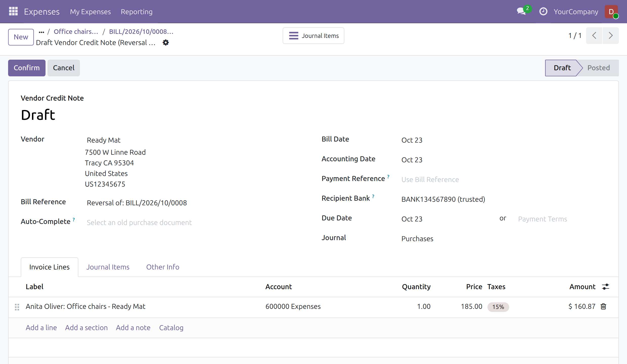Delete the Office chairs invoice line
The image size is (627, 364).
(603, 306)
